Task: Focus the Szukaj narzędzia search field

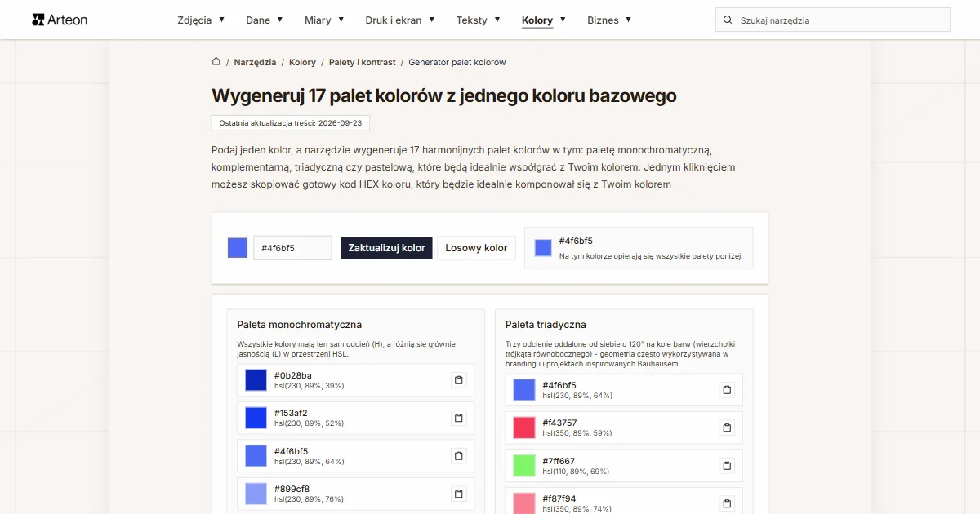Action: [x=833, y=20]
